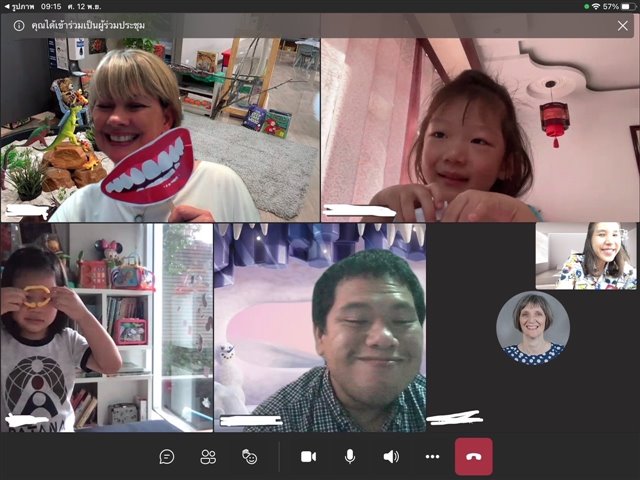Toggle the speaker audio output
The image size is (640, 480).
(x=391, y=457)
